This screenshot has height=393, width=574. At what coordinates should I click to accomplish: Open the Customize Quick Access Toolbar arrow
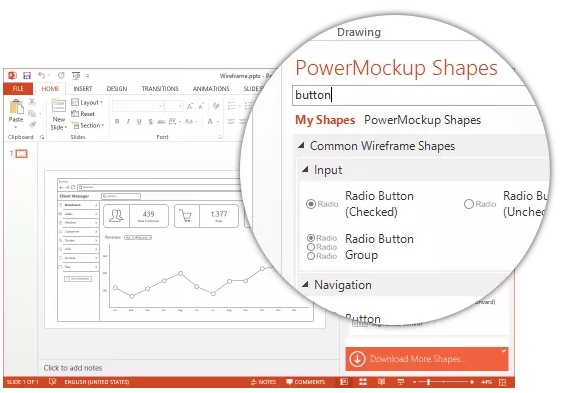pos(88,76)
